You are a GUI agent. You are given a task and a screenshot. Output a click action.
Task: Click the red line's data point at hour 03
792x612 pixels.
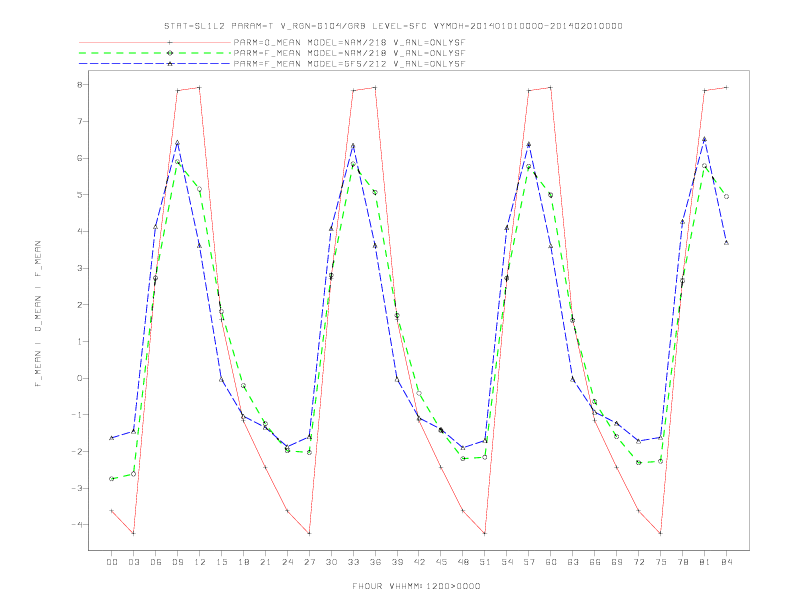click(133, 533)
